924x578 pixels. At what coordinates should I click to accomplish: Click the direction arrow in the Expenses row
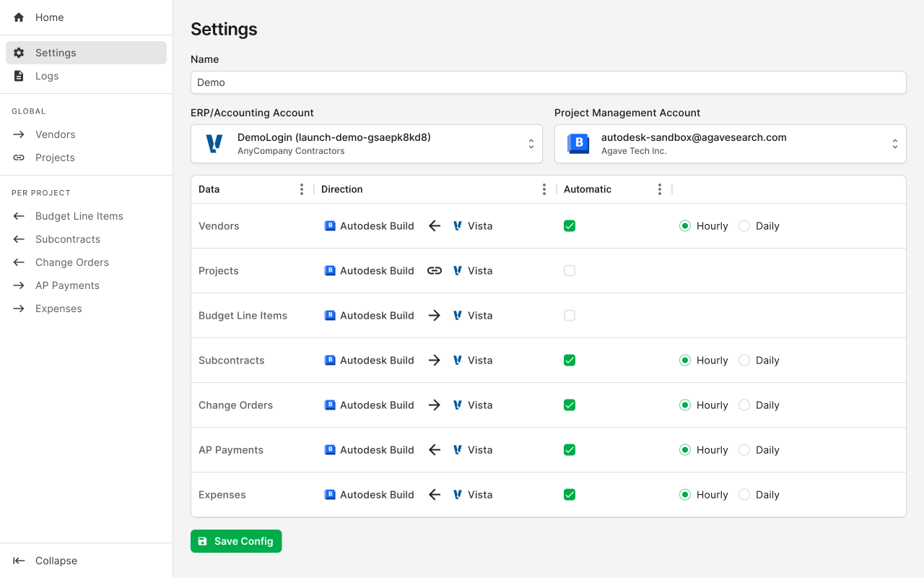coord(435,495)
